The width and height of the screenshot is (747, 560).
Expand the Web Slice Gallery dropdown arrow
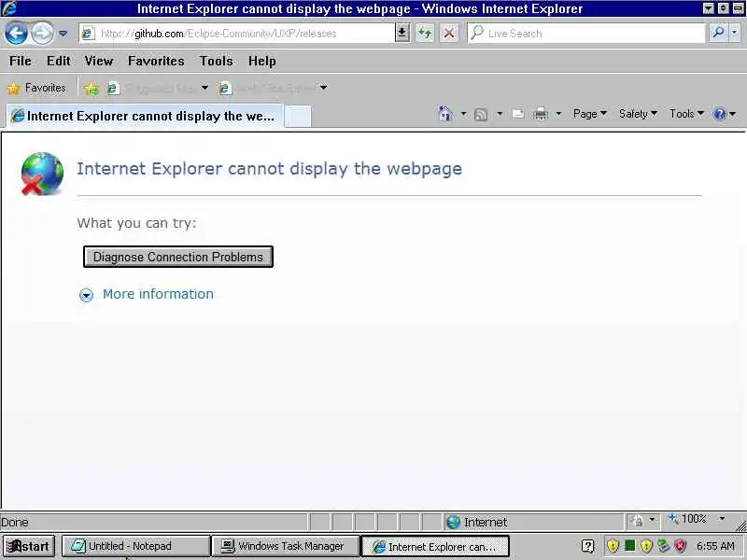[x=323, y=88]
